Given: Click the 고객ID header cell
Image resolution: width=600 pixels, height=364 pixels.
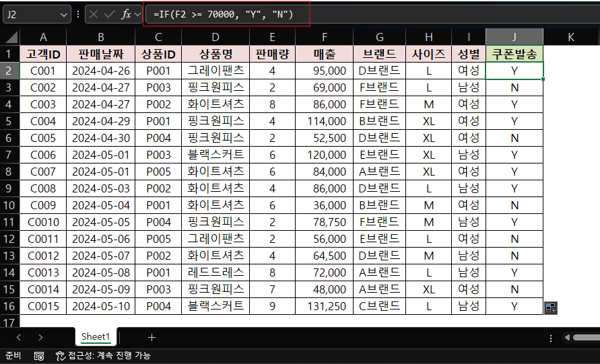Looking at the screenshot, I should 43,54.
